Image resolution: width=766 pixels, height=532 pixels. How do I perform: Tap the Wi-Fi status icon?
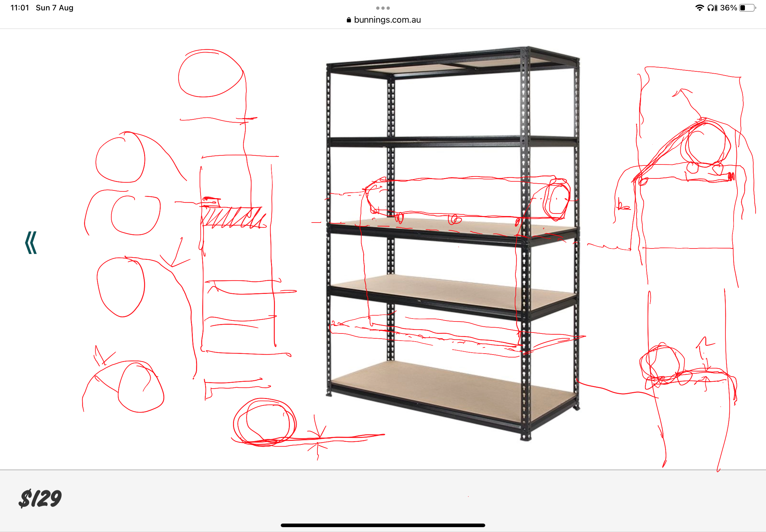(699, 8)
